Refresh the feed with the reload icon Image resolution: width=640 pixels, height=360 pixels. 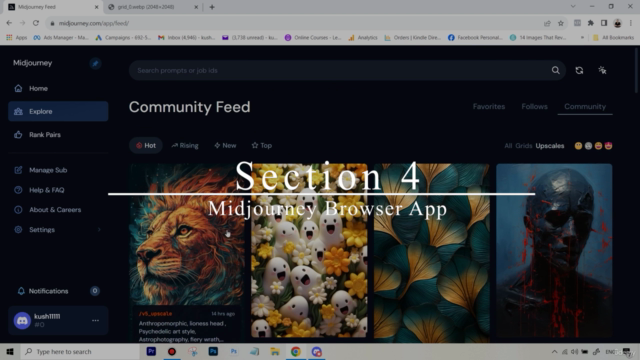pos(579,71)
